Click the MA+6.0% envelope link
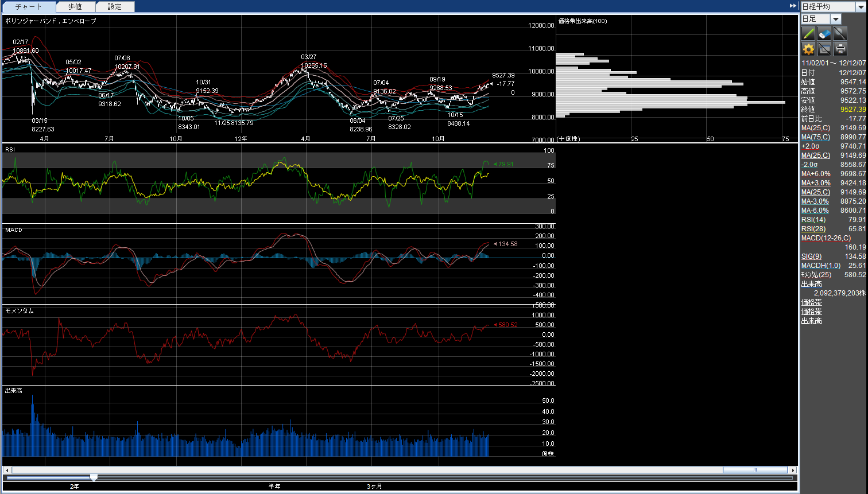 (x=815, y=174)
